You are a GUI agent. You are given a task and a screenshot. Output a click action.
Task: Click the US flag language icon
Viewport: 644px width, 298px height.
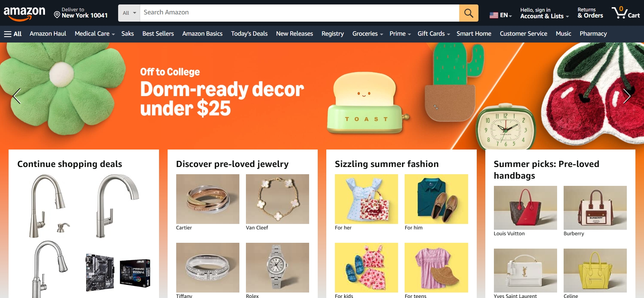pos(494,15)
